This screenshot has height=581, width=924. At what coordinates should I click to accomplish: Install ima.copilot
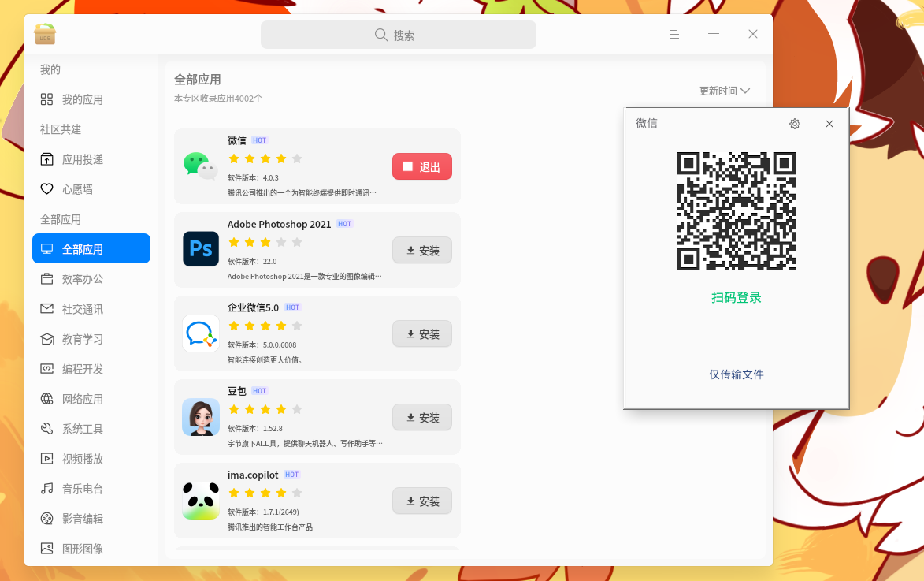(422, 501)
